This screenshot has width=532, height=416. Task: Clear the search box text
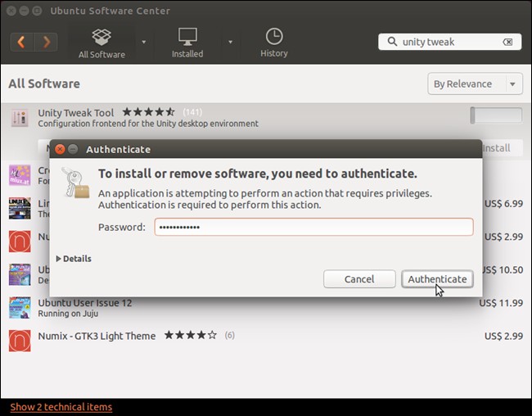tap(508, 42)
